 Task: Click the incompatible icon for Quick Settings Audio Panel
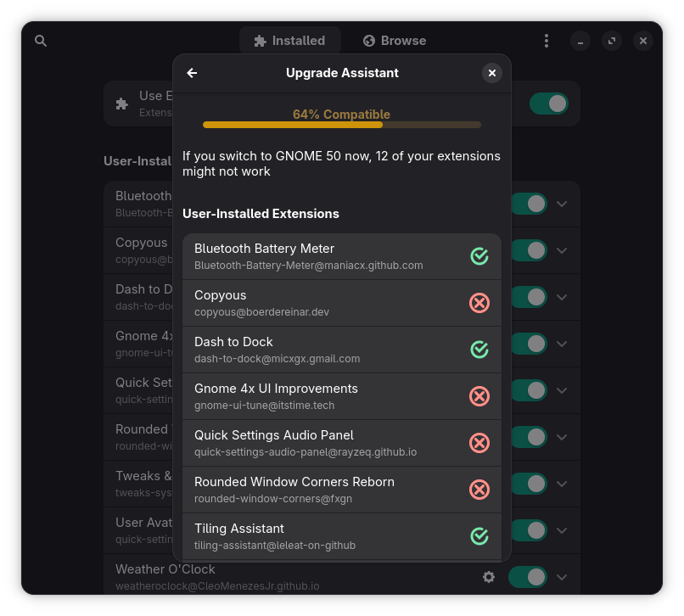pyautogui.click(x=479, y=443)
